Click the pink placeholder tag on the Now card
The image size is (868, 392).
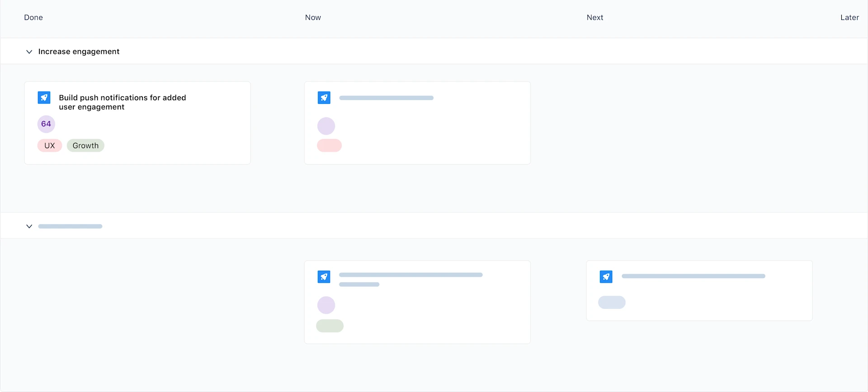[x=329, y=145]
